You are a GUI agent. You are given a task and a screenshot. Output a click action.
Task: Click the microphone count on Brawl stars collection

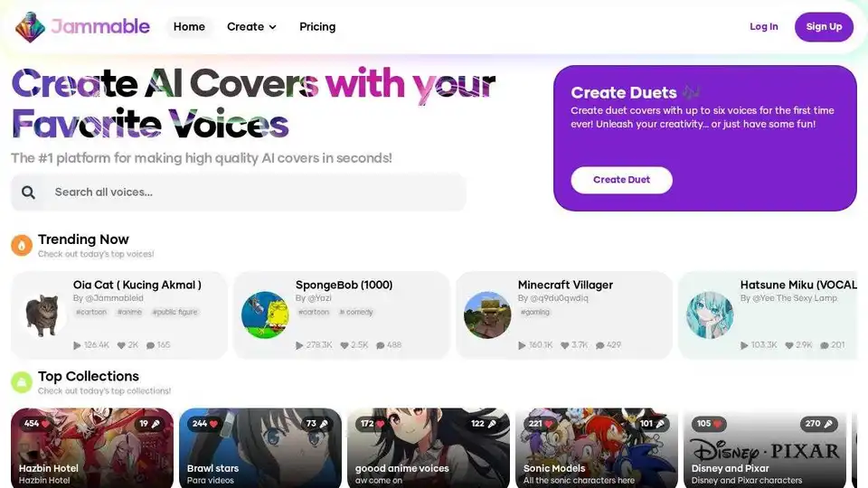click(x=317, y=424)
